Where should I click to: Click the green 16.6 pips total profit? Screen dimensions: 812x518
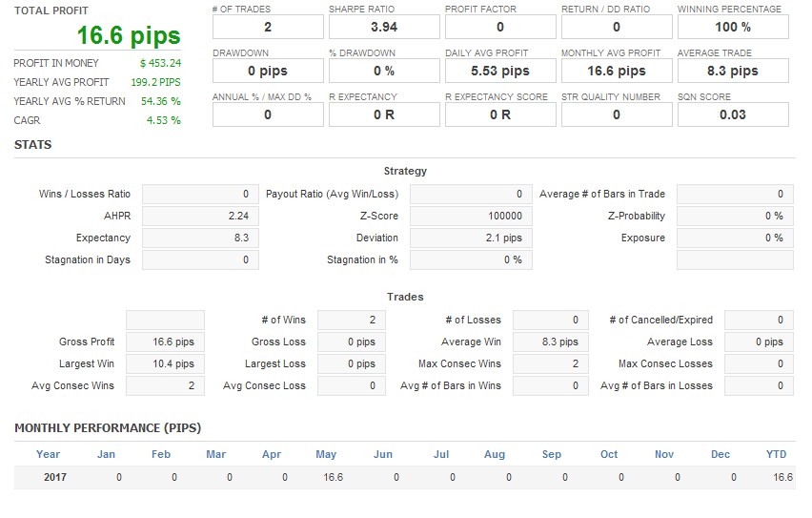point(129,36)
